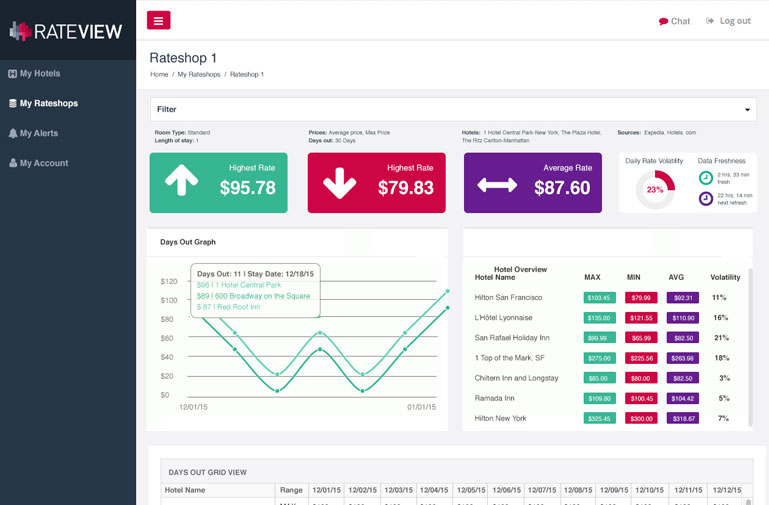Click the green up arrow Highest Rate icon

[x=182, y=182]
